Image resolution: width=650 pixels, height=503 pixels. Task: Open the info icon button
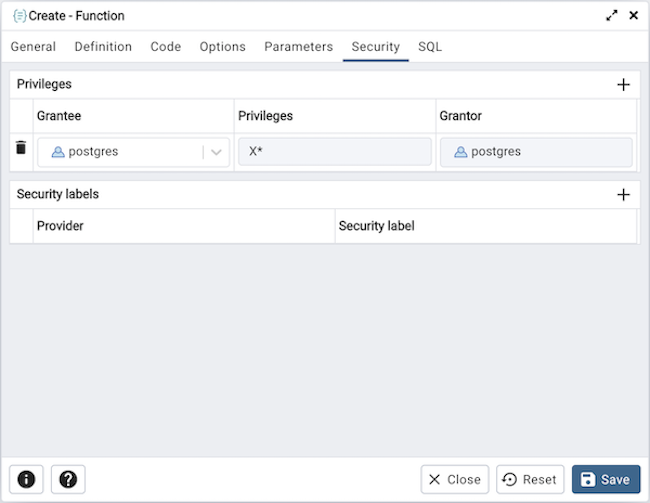[26, 479]
